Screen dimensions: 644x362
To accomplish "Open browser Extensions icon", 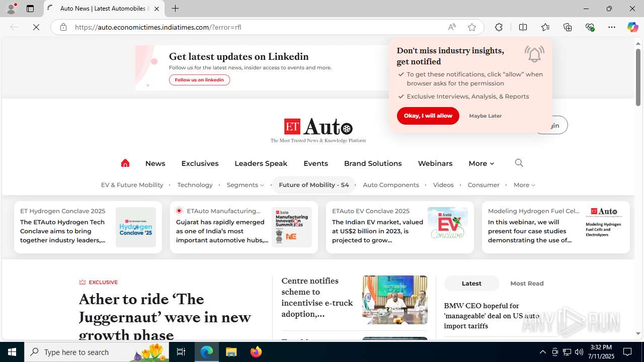I will click(x=499, y=27).
